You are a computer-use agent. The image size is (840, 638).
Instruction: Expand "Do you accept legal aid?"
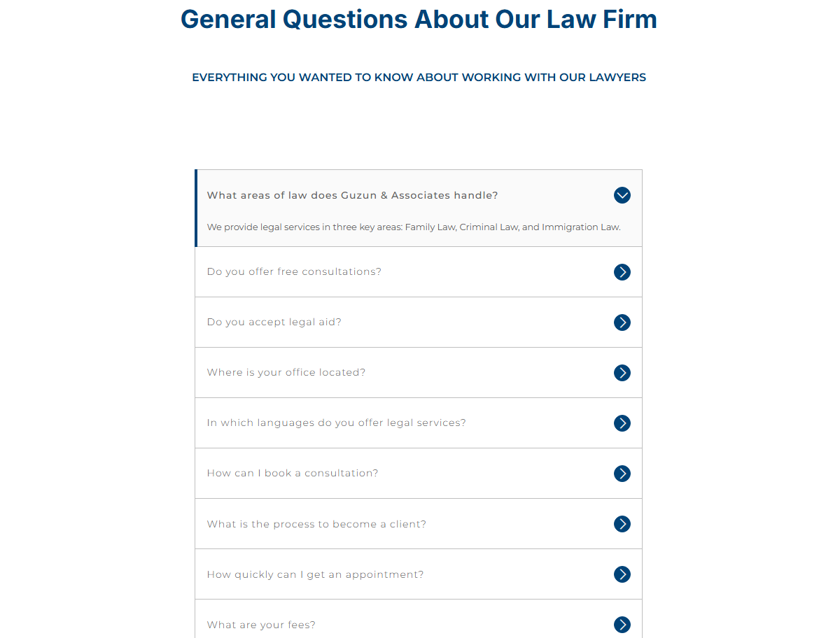point(419,322)
